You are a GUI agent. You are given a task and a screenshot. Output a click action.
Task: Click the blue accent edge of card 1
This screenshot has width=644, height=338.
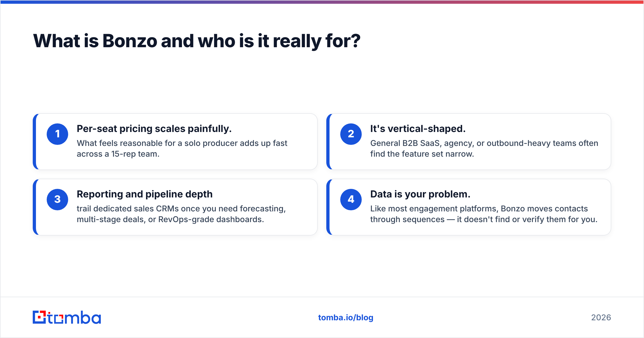[x=35, y=142]
